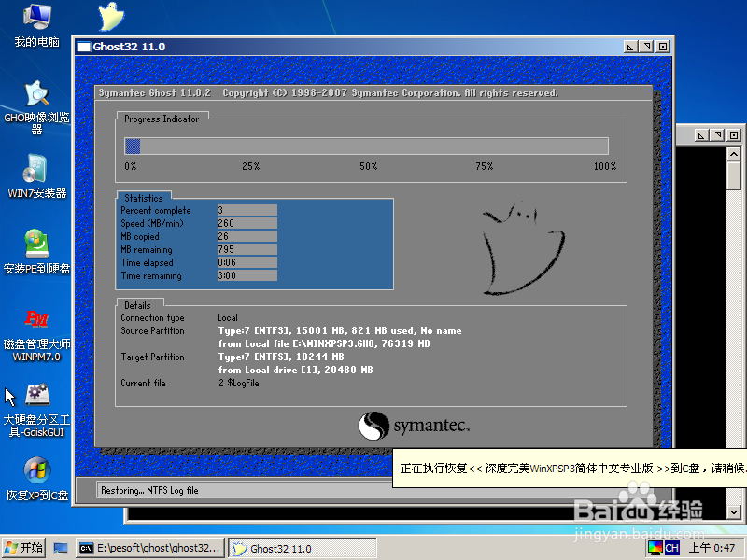Click the Show Desktop icon on the taskbar
This screenshot has width=747, height=560.
[x=61, y=547]
